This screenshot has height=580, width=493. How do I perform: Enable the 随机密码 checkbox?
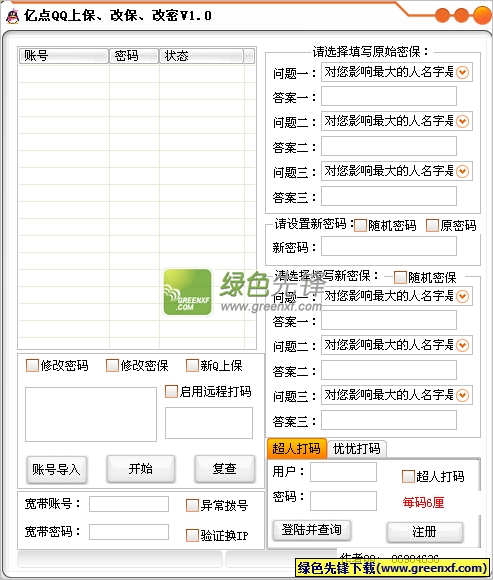(360, 226)
